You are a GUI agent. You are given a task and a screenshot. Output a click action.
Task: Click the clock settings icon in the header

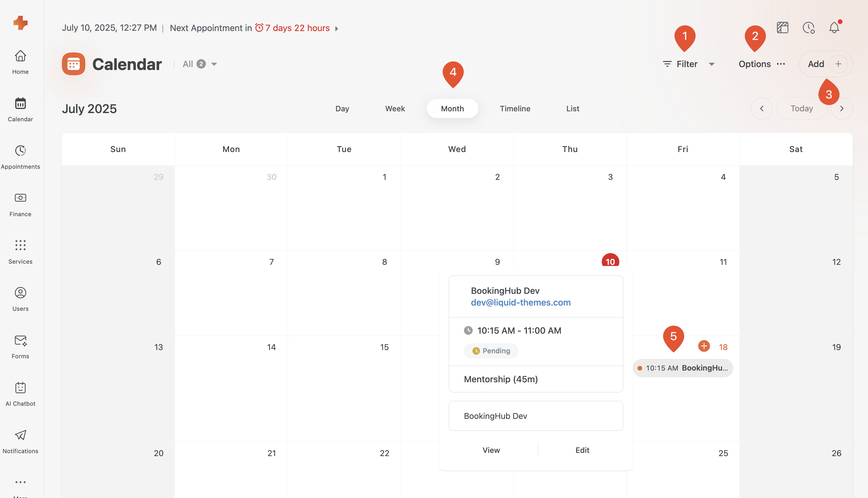[x=808, y=28]
